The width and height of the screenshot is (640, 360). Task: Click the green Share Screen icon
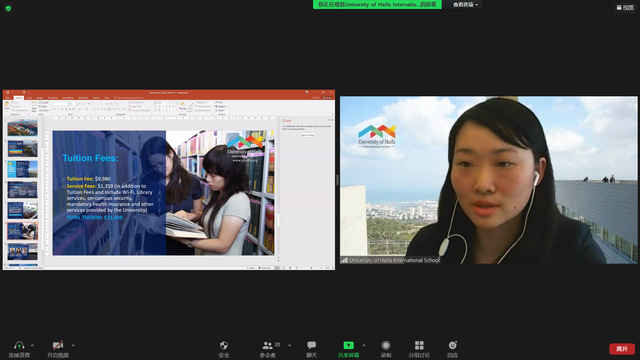348,345
